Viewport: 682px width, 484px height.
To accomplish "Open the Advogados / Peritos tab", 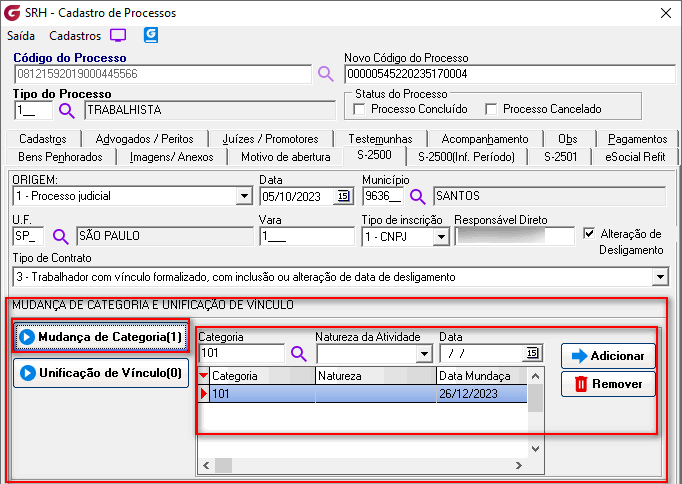I will coord(138,139).
